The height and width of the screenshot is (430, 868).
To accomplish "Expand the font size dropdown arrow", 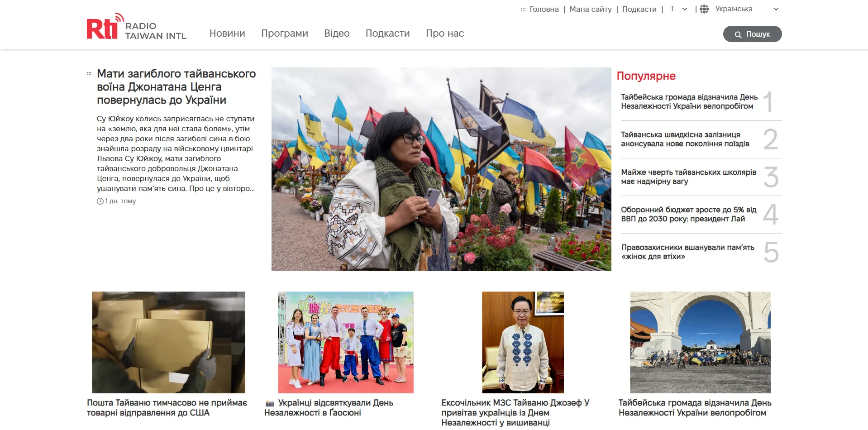I will click(685, 9).
